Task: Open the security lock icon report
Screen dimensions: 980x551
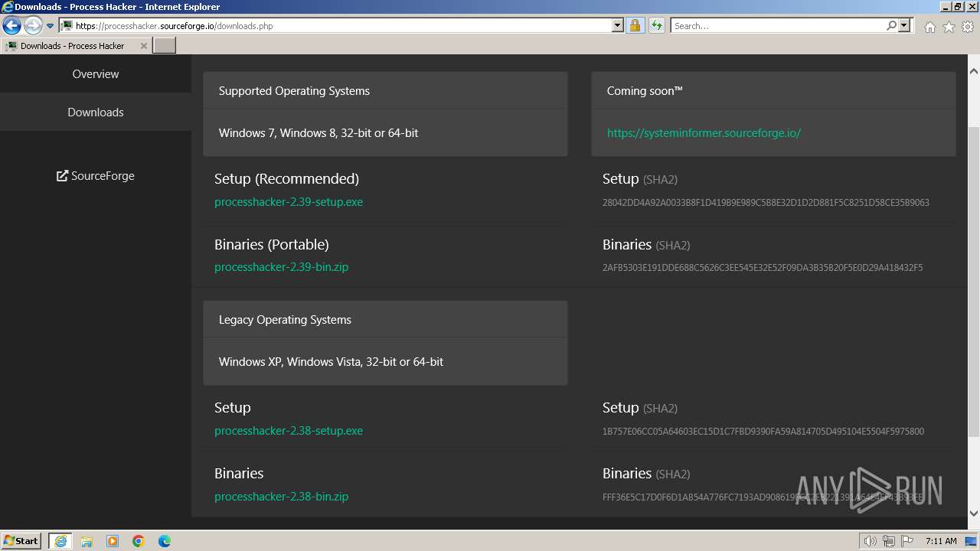Action: coord(635,25)
